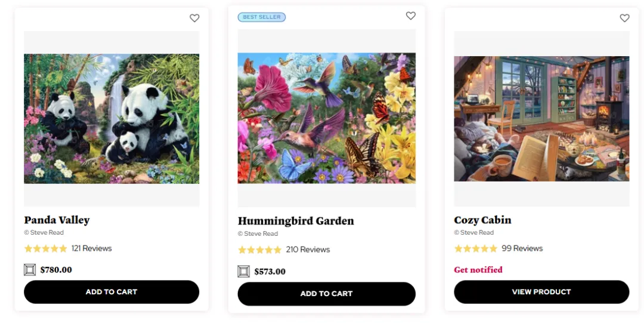Click Panda Valley's star rating
Screen dimensions: 644x323
click(x=45, y=248)
